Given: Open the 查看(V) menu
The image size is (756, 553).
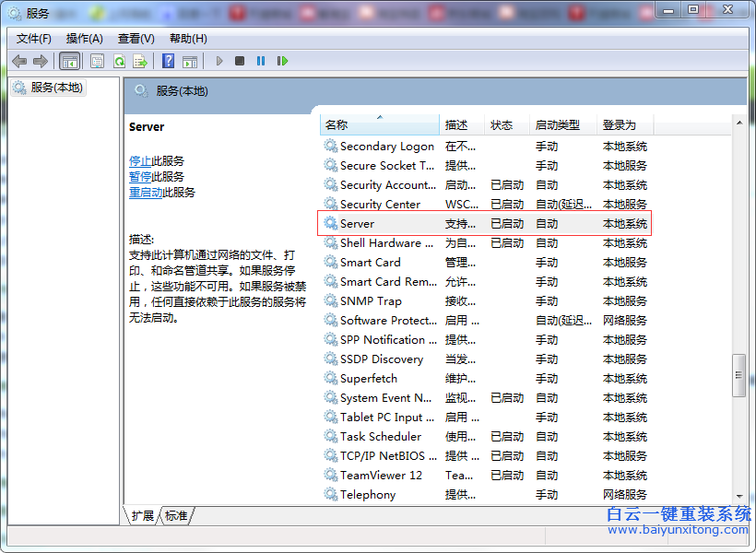Looking at the screenshot, I should coord(135,39).
